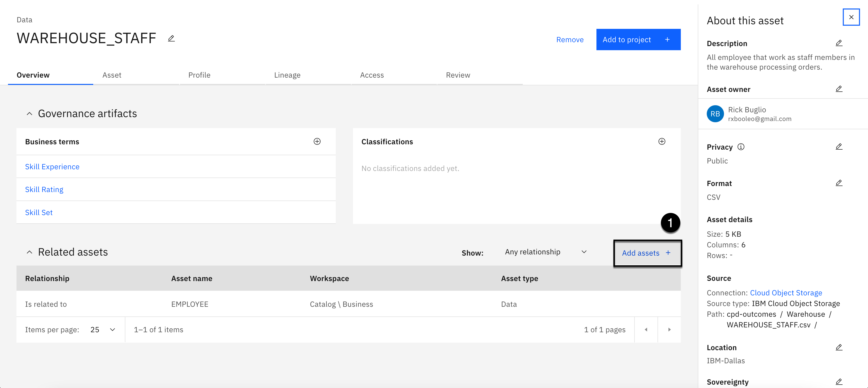Image resolution: width=868 pixels, height=388 pixels.
Task: Add a classification with plus icon
Action: pos(661,142)
